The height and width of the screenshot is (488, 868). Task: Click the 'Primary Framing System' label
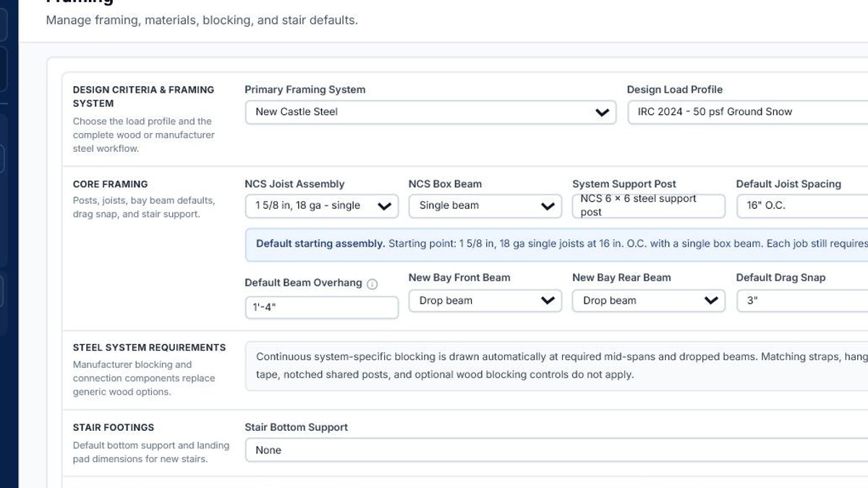click(x=305, y=90)
